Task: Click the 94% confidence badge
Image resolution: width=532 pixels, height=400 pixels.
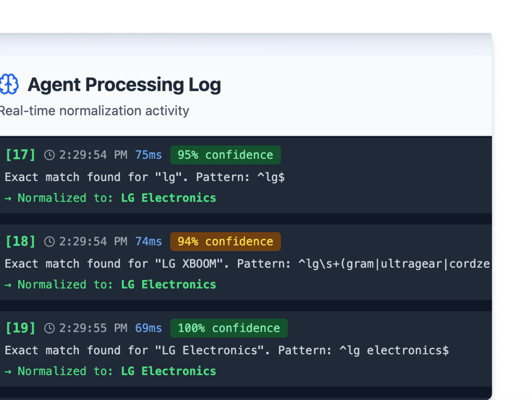Action: pyautogui.click(x=225, y=241)
